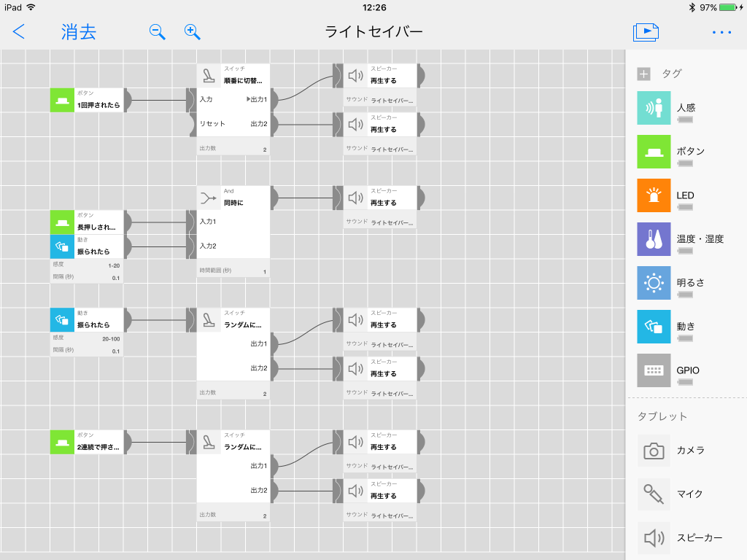Check Bluetooth status icon
Image resolution: width=747 pixels, height=560 pixels.
click(692, 7)
